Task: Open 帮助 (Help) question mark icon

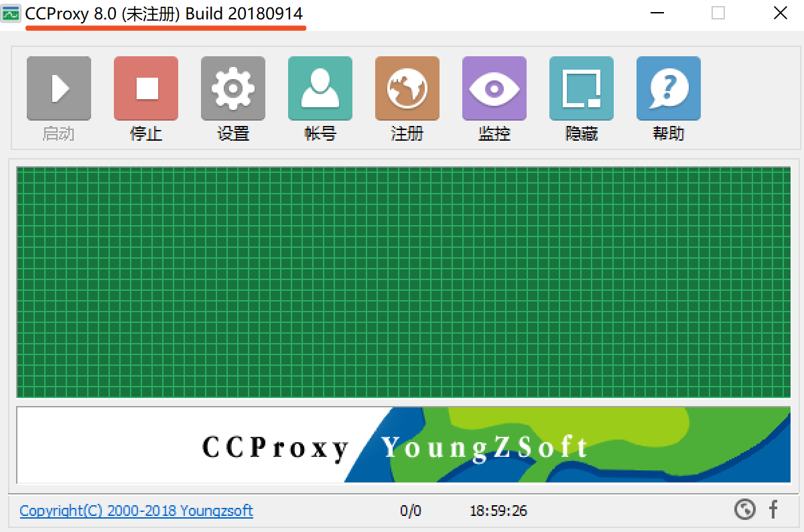Action: tap(669, 88)
